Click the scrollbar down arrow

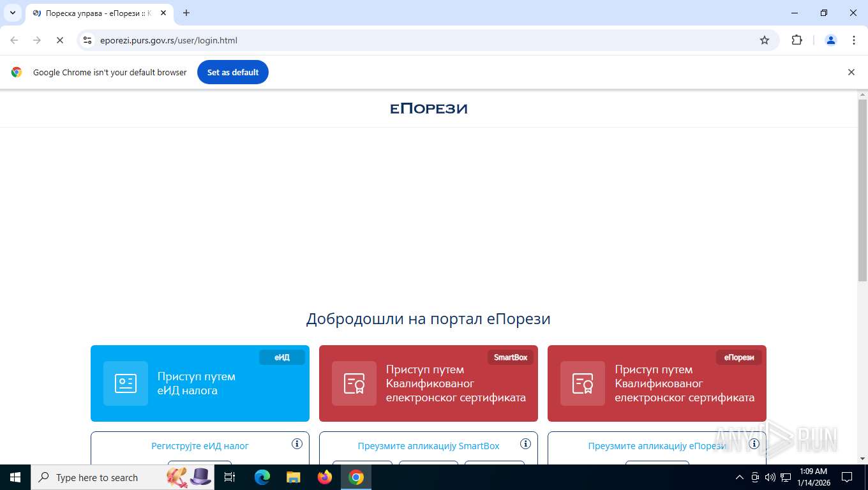click(x=862, y=459)
